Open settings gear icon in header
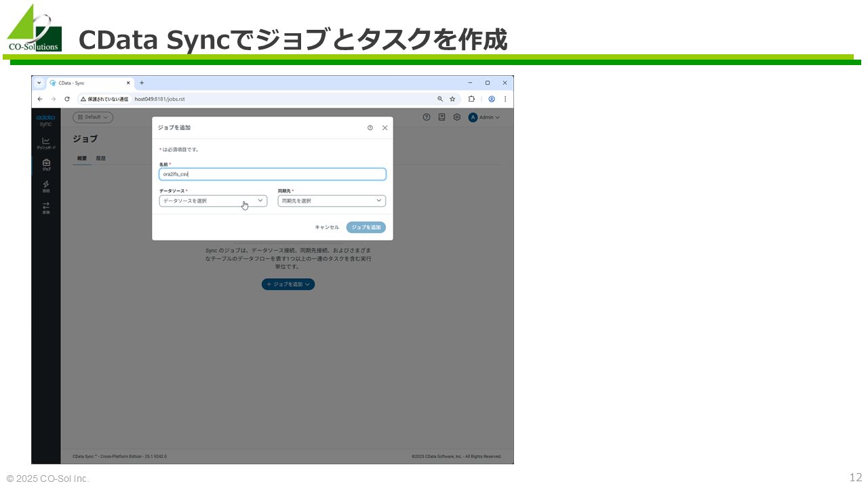Screen dimensions: 868x488 tap(457, 117)
